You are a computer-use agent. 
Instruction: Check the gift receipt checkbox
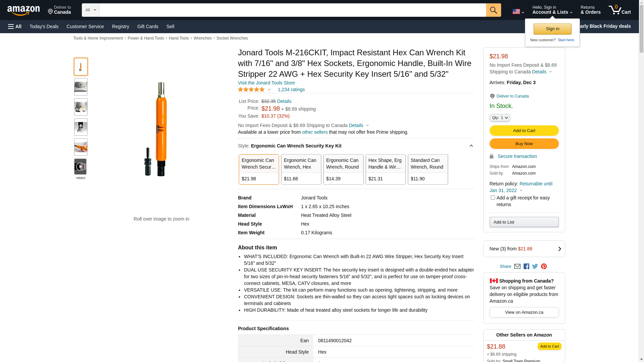click(493, 198)
